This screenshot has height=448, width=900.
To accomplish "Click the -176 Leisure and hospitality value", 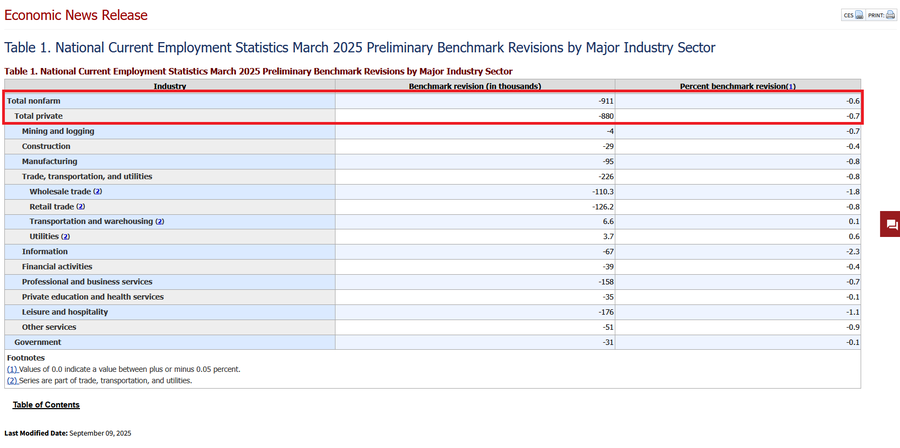I will tap(606, 312).
